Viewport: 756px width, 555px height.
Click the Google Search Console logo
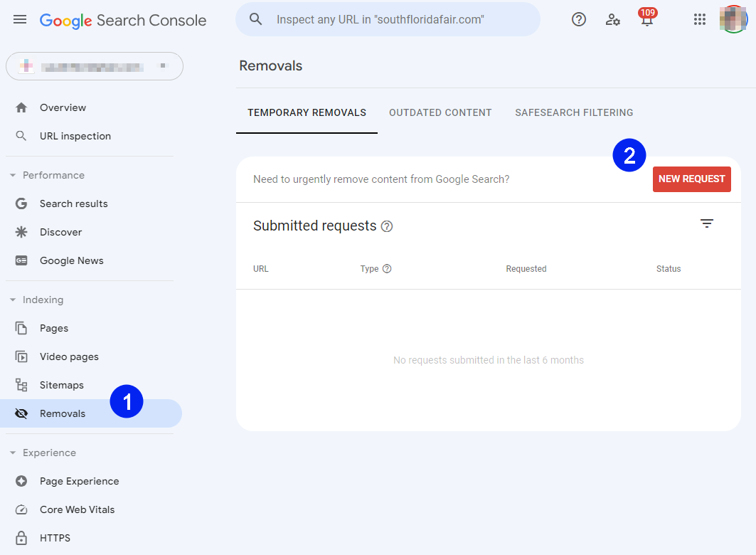tap(123, 20)
